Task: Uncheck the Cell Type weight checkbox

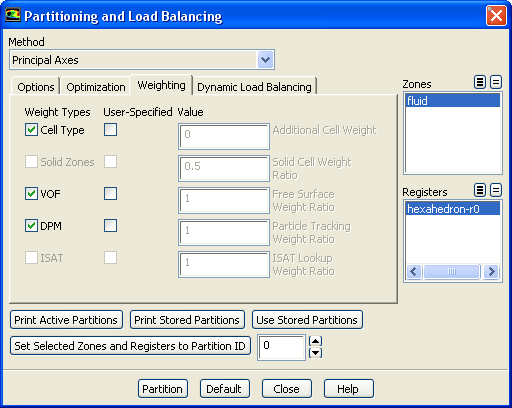Action: [x=31, y=130]
